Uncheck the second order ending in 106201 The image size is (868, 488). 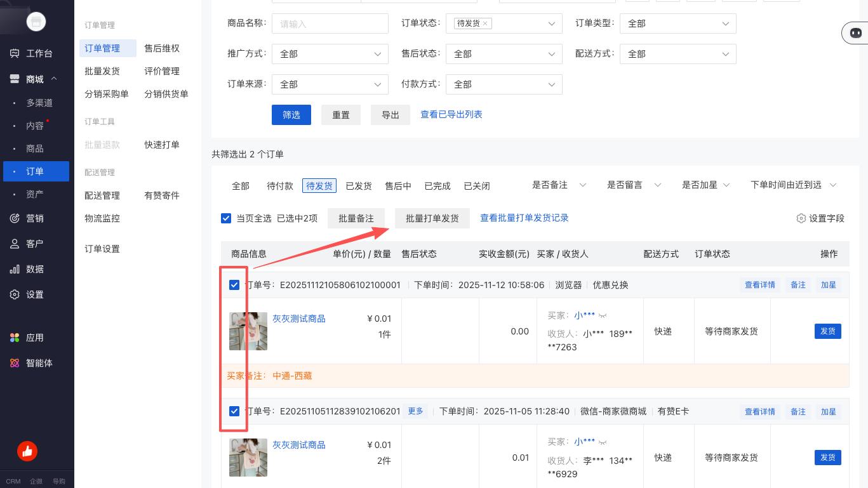coord(234,411)
